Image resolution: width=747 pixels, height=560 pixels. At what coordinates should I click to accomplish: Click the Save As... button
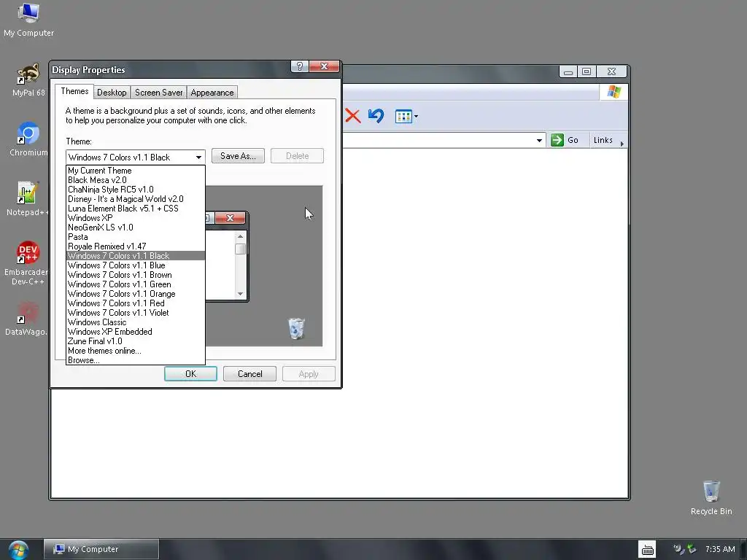click(238, 156)
